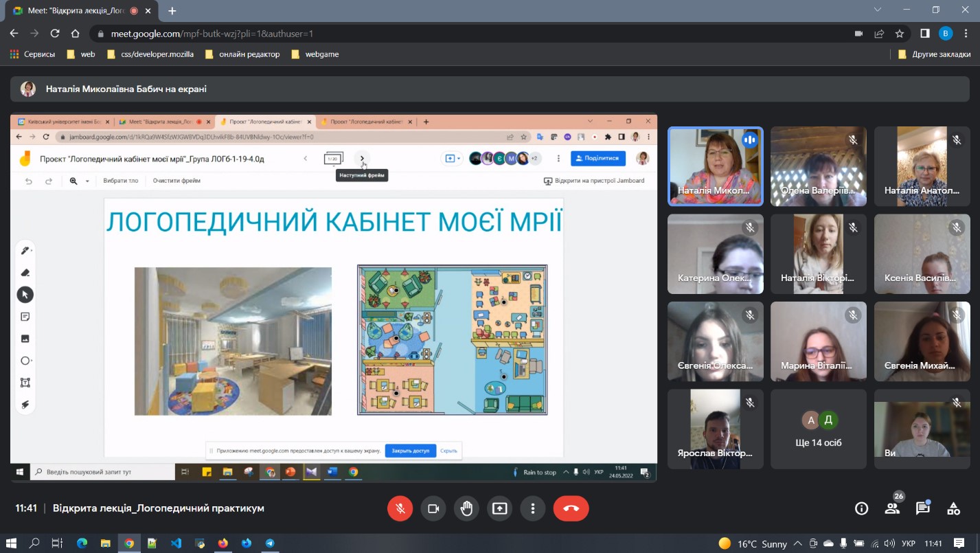Open Telegram from the Windows taskbar
The width and height of the screenshot is (980, 553).
pos(269,543)
